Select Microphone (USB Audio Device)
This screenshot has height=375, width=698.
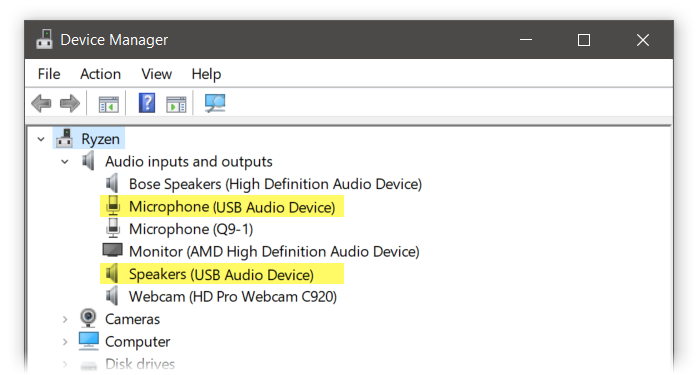232,207
